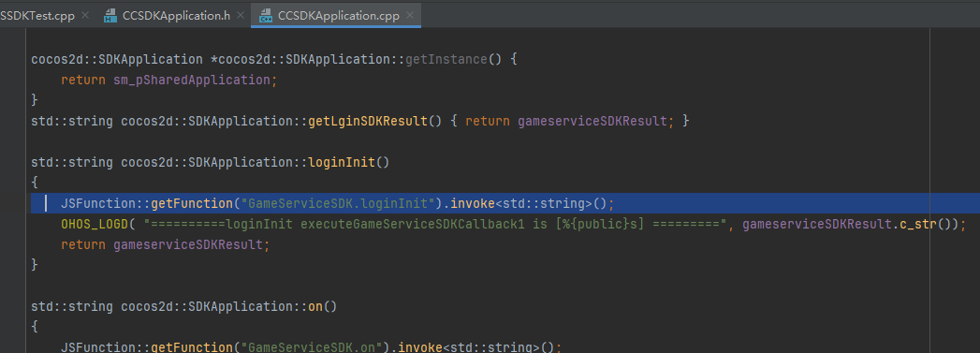Click return gameserviceSDKResult inside loginInit body
This screenshot has width=980, height=353.
(166, 245)
